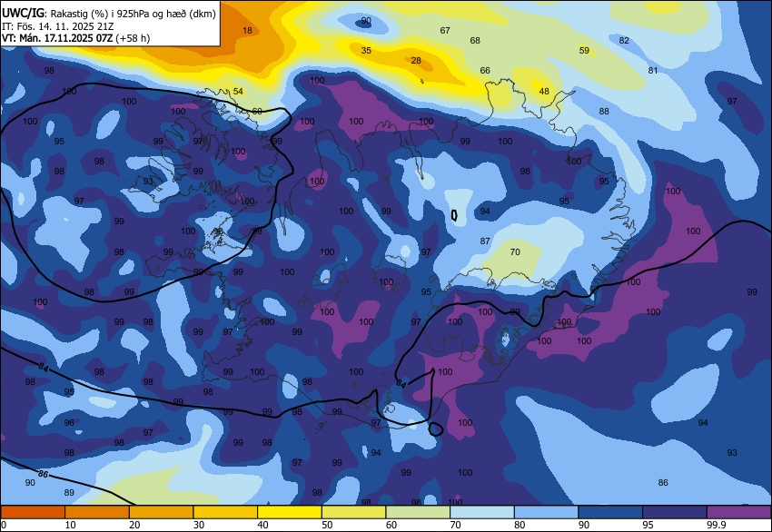772x532 pixels.
Task: Click the 40–50 yellow legend segment
Action: tap(290, 512)
